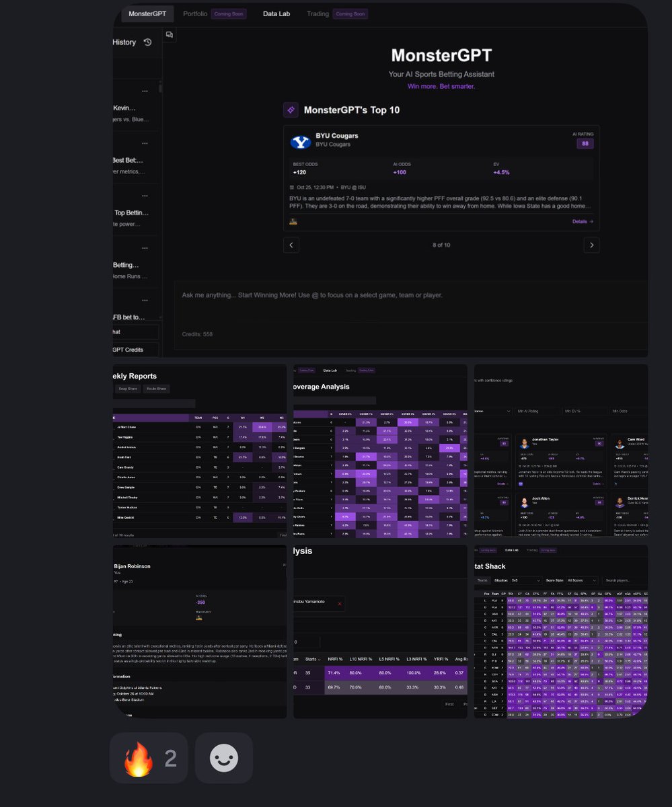This screenshot has height=807, width=672.
Task: Click the Bijan Robinson name heading
Action: 132,566
